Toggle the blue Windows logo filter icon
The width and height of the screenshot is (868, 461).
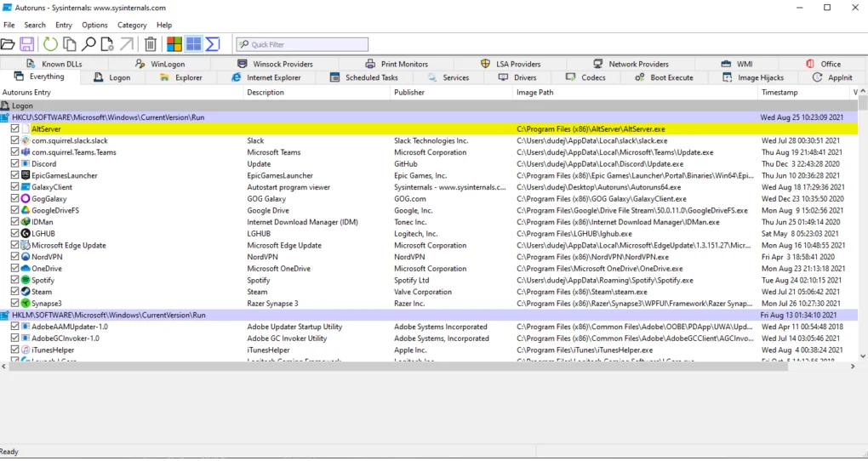[x=194, y=44]
